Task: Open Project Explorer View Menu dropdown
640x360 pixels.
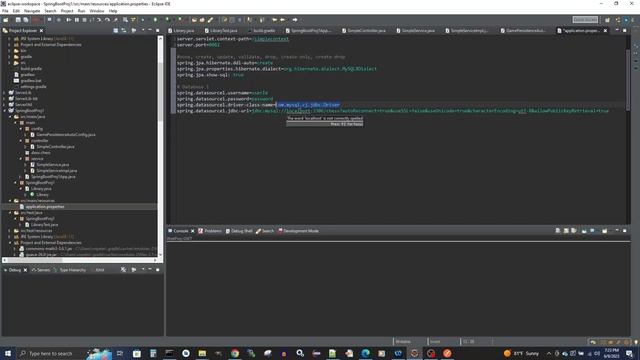Action: 143,31
